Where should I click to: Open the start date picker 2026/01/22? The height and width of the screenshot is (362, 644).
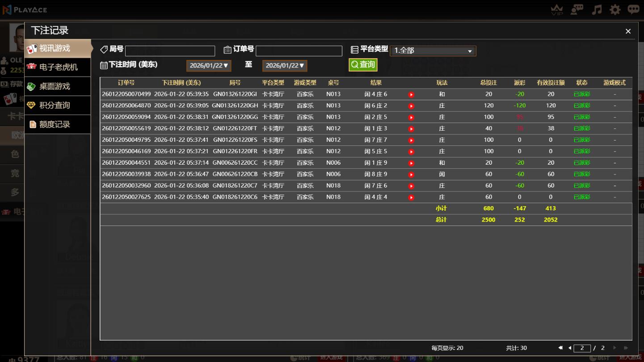209,66
